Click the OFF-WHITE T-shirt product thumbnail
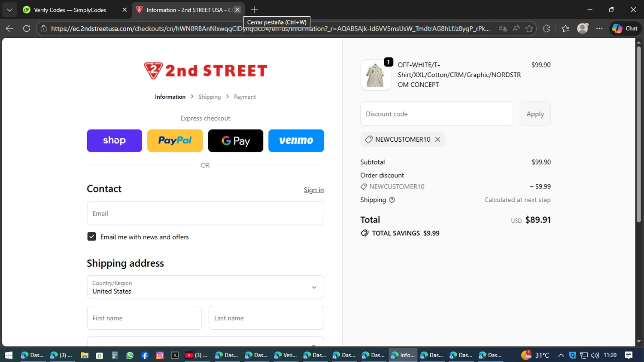644x362 pixels. [376, 75]
